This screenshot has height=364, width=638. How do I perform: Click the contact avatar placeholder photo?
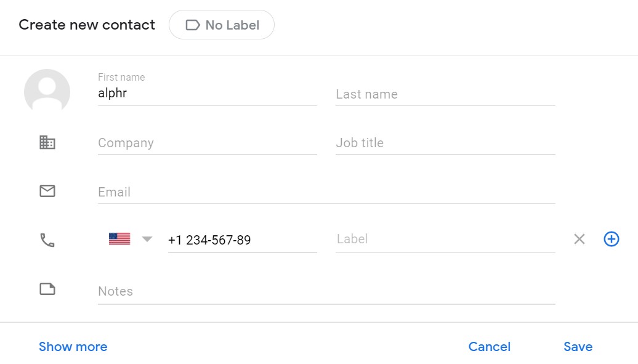[47, 92]
